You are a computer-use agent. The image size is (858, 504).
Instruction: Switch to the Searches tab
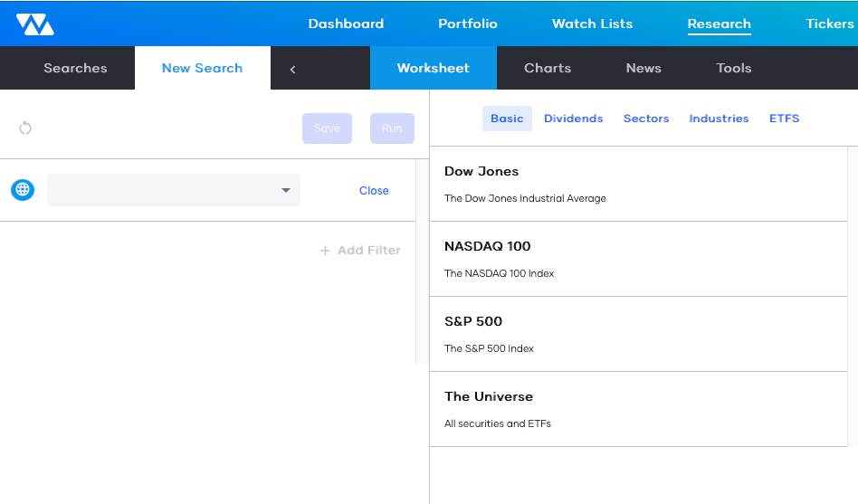(x=75, y=68)
